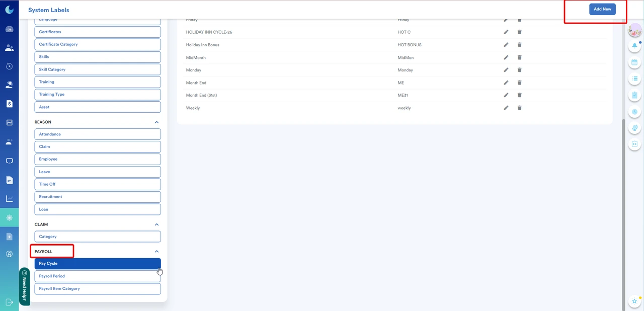Select the Attendance reason label
644x311 pixels.
(98, 134)
